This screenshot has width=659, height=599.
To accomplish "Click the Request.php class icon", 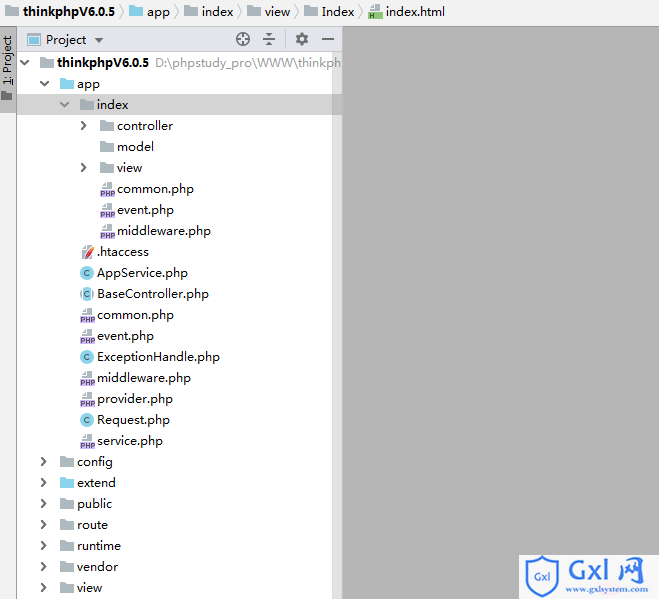I will coord(87,420).
